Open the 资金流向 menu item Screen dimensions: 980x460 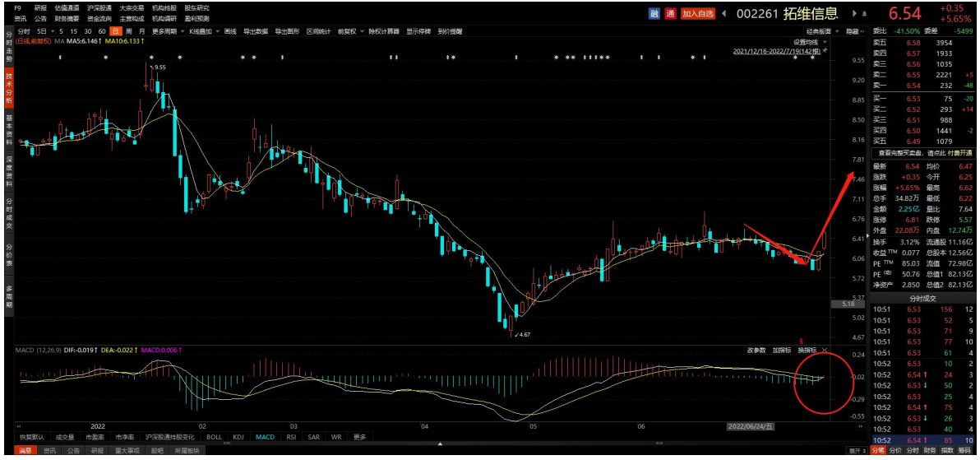[x=99, y=18]
